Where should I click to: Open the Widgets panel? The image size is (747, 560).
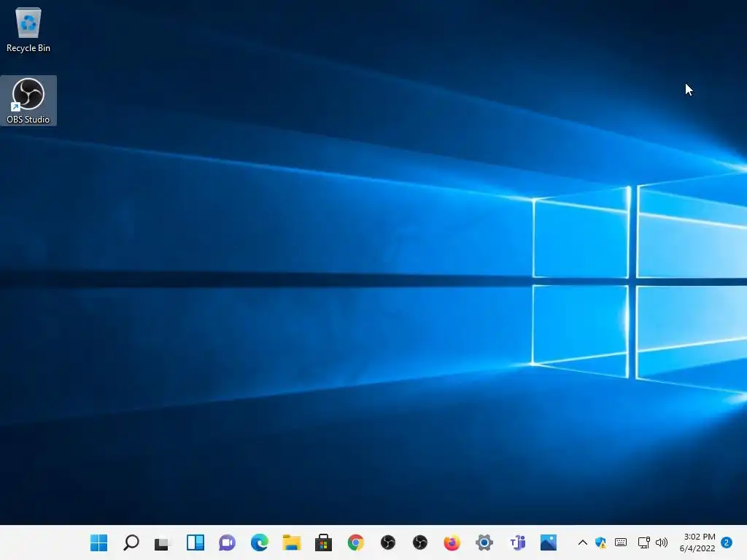tap(196, 542)
